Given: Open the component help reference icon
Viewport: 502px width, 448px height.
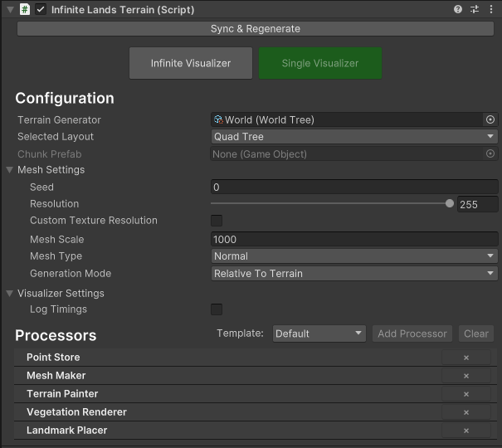Looking at the screenshot, I should (x=458, y=9).
